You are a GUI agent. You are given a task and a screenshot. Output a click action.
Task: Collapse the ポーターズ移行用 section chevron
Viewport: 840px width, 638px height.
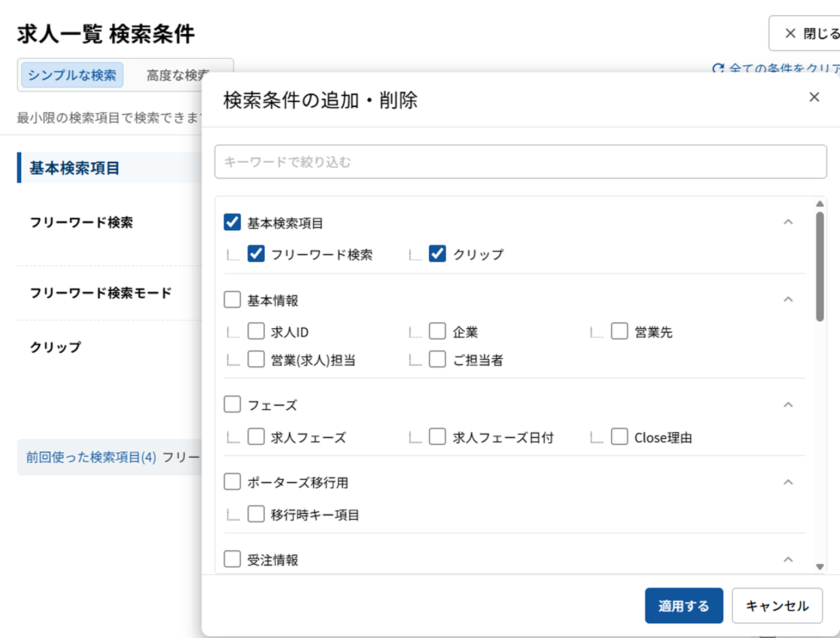788,482
